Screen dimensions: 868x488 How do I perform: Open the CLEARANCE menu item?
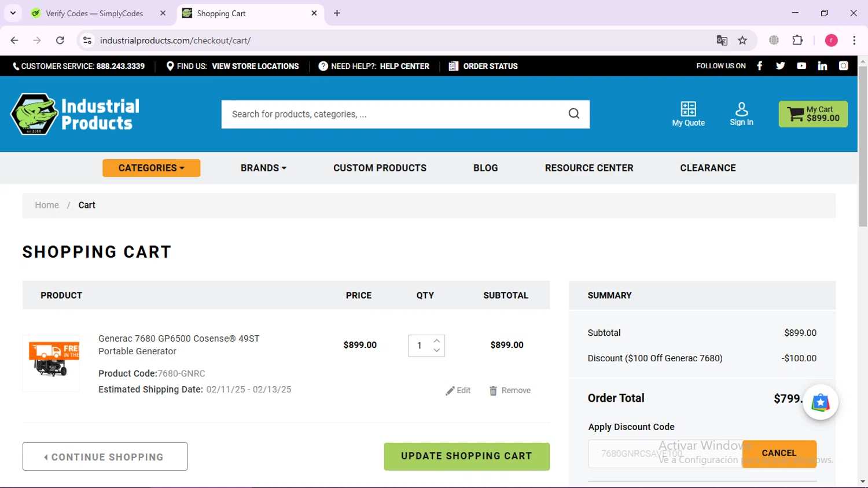(708, 168)
